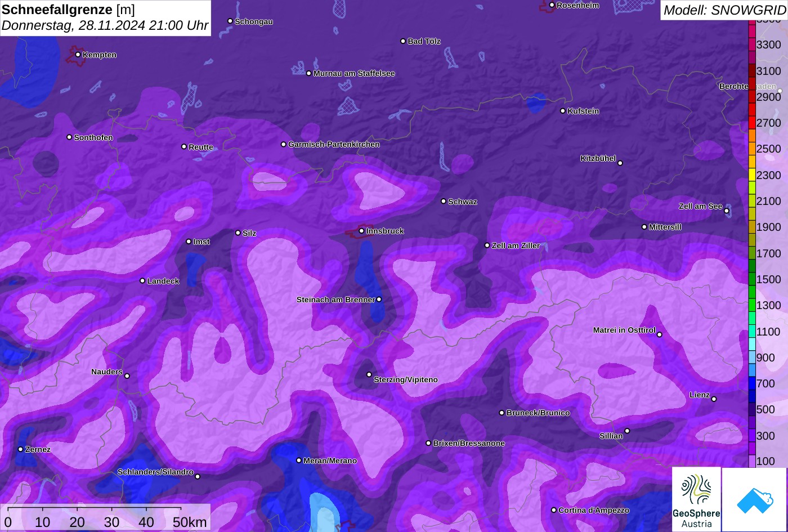The width and height of the screenshot is (788, 532).
Task: Select the Nauders label
Action: pos(107,372)
